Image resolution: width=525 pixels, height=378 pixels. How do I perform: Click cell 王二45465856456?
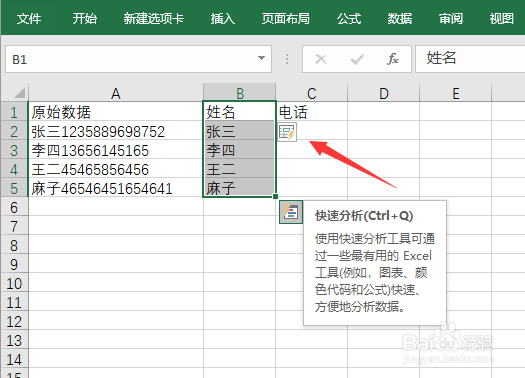116,169
